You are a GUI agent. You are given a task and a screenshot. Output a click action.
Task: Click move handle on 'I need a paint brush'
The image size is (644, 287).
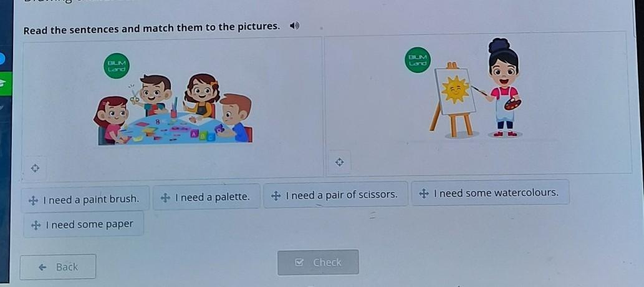[34, 201]
